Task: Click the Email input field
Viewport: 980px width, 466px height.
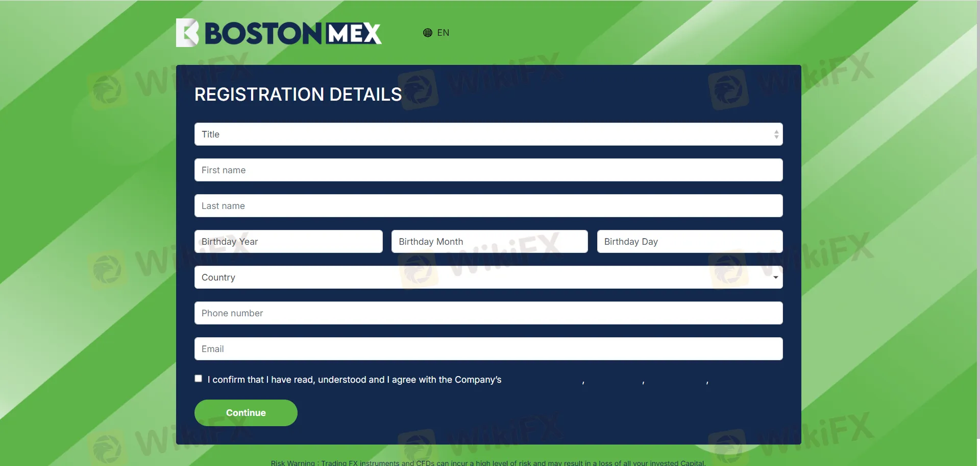Action: click(x=488, y=348)
